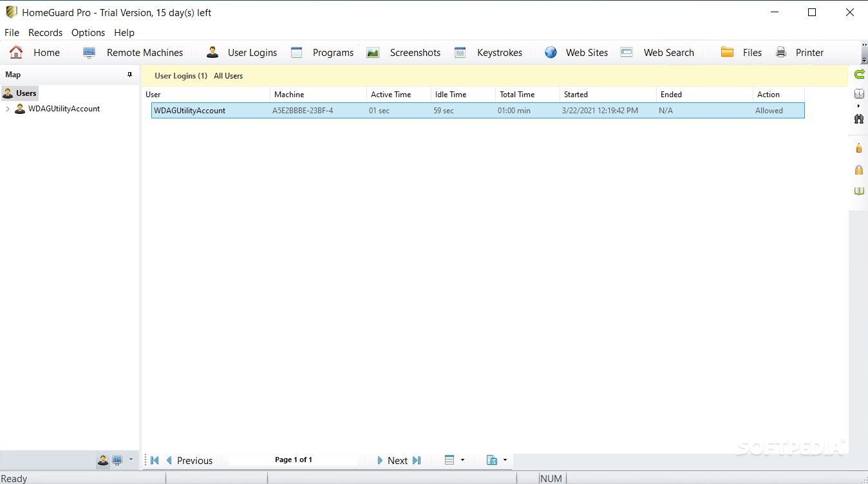
Task: Open Web Search view
Action: (x=657, y=53)
